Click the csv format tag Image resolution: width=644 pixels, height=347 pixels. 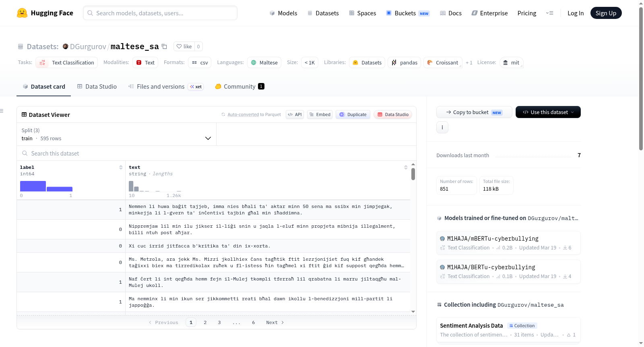click(200, 62)
